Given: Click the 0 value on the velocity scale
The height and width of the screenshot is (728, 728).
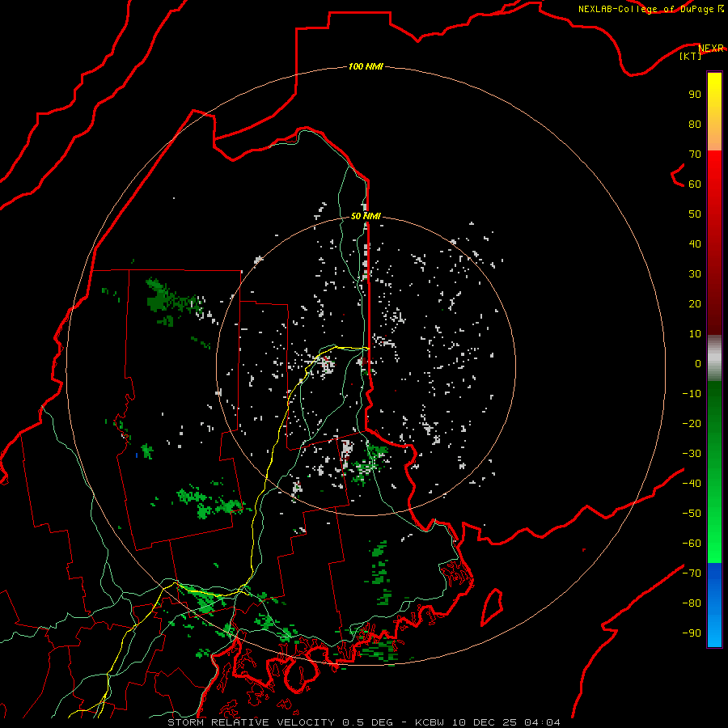Looking at the screenshot, I should pyautogui.click(x=698, y=363).
